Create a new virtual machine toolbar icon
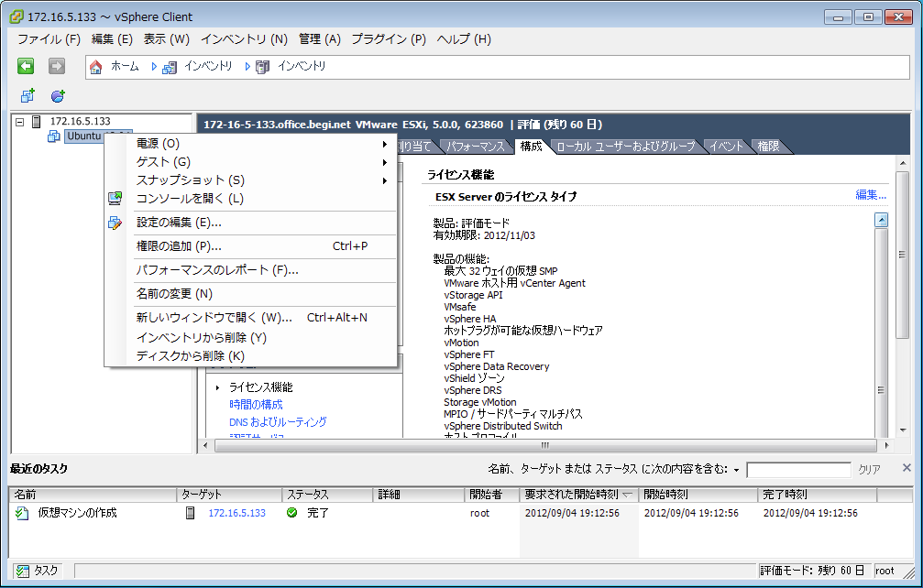Screen dimensions: 923x588 pyautogui.click(x=27, y=95)
